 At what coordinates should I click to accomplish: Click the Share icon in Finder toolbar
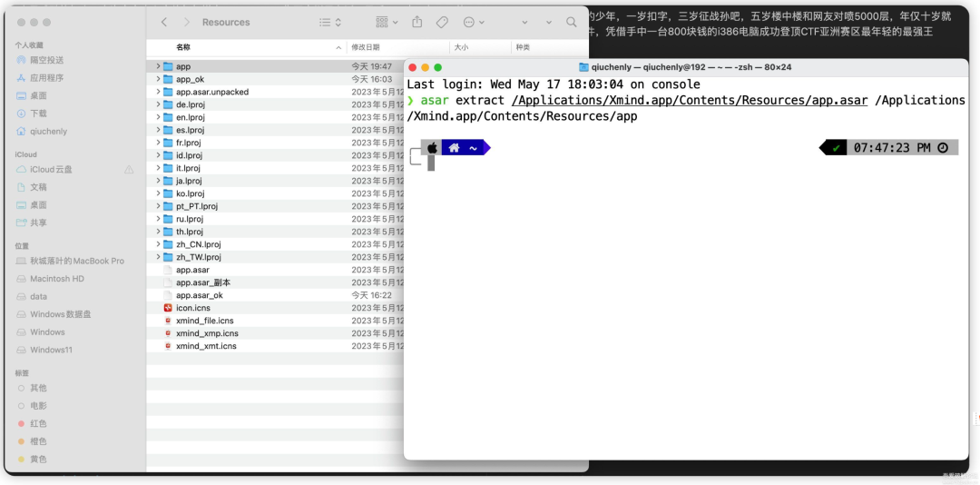(x=416, y=22)
